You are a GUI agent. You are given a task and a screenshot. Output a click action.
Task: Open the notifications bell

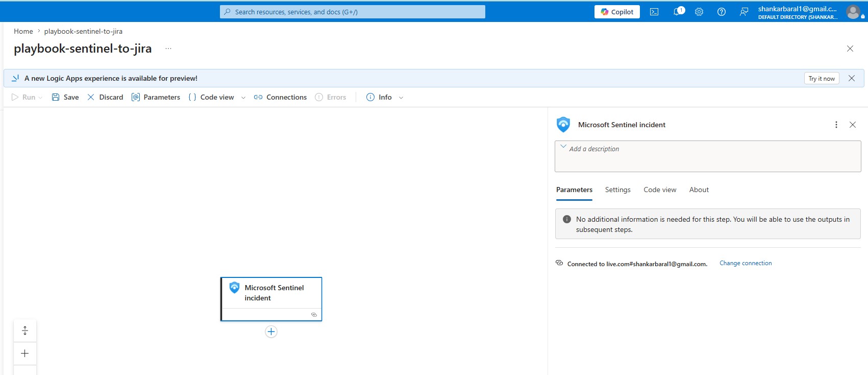tap(678, 12)
